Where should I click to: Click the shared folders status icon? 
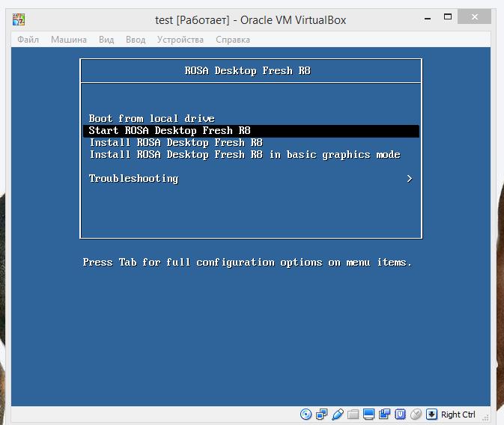(353, 415)
